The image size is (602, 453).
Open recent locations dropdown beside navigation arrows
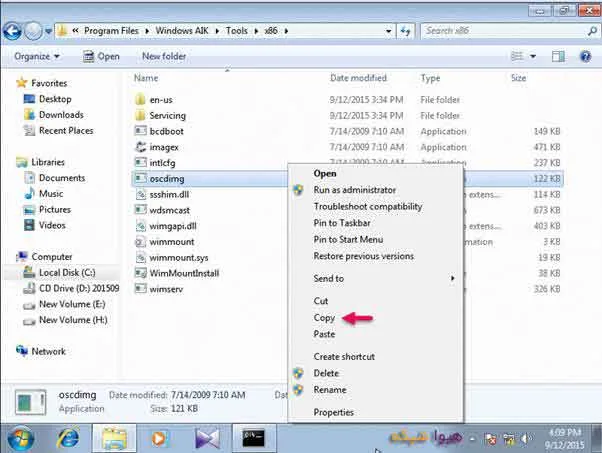[48, 31]
